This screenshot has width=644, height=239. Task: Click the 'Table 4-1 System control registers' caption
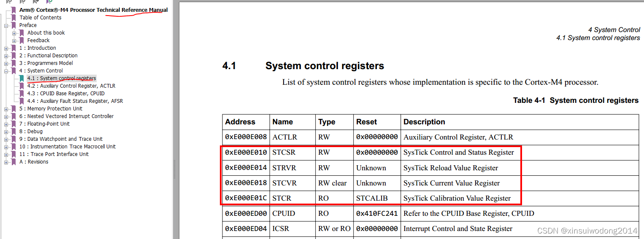tap(576, 100)
